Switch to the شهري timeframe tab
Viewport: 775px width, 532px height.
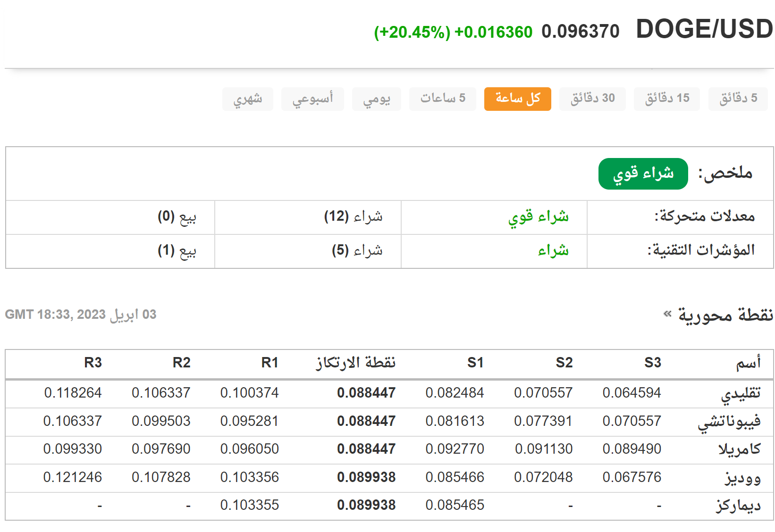click(x=248, y=99)
